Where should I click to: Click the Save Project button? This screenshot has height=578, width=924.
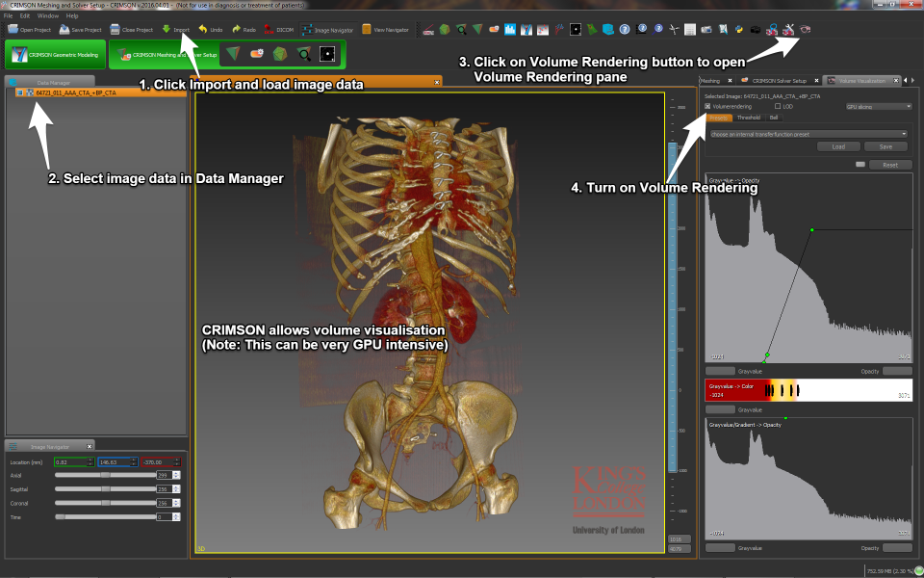pos(79,30)
